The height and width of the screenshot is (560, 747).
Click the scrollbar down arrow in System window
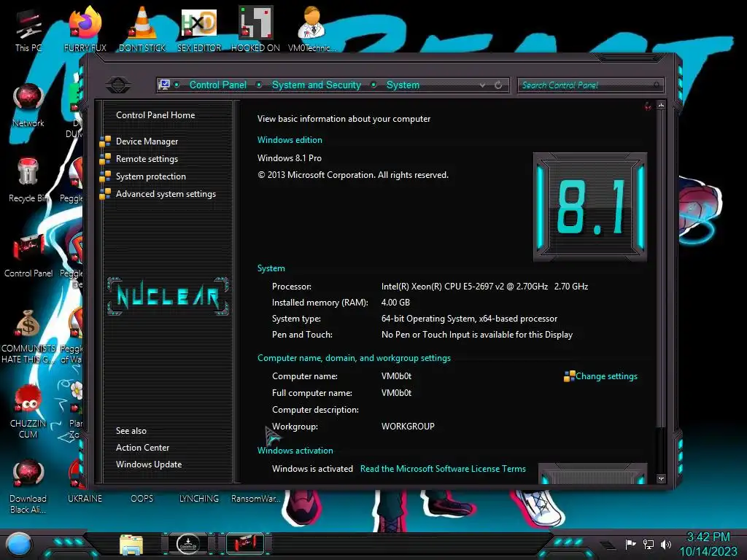pyautogui.click(x=661, y=478)
